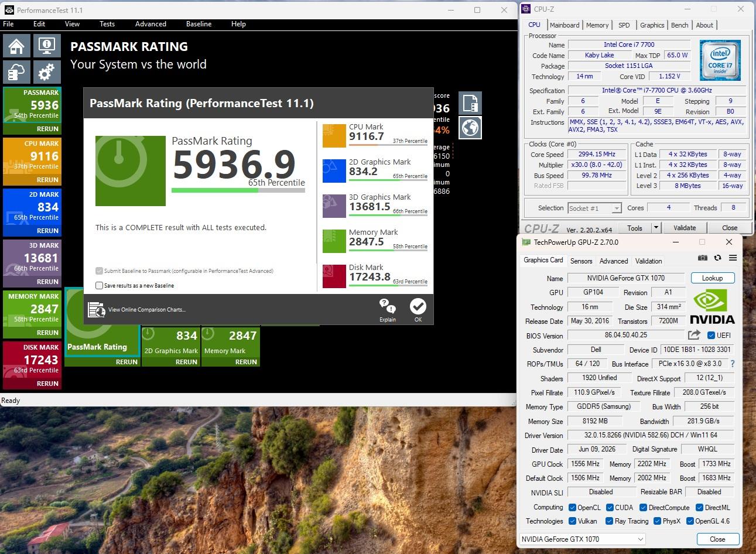Screen dimensions: 756x554
Task: Toggle the PhysX checkbox in GPU-Z
Action: point(657,521)
